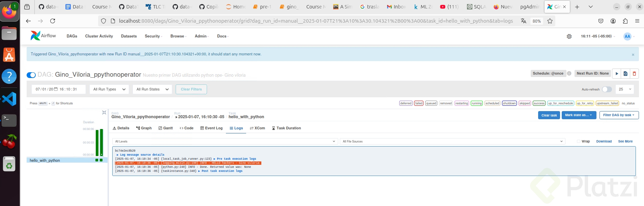Enable the Auto-refresh switch
Image resolution: width=644 pixels, height=206 pixels.
tap(607, 89)
